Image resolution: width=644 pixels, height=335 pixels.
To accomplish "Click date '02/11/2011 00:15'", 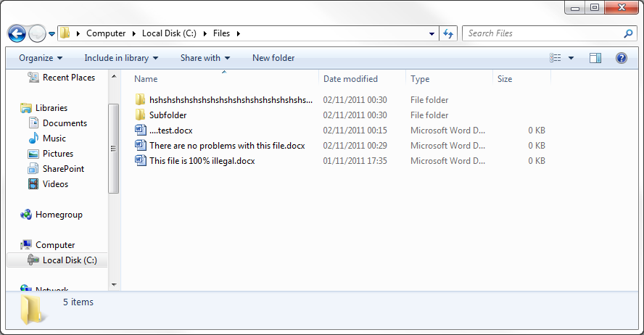I will (x=355, y=131).
